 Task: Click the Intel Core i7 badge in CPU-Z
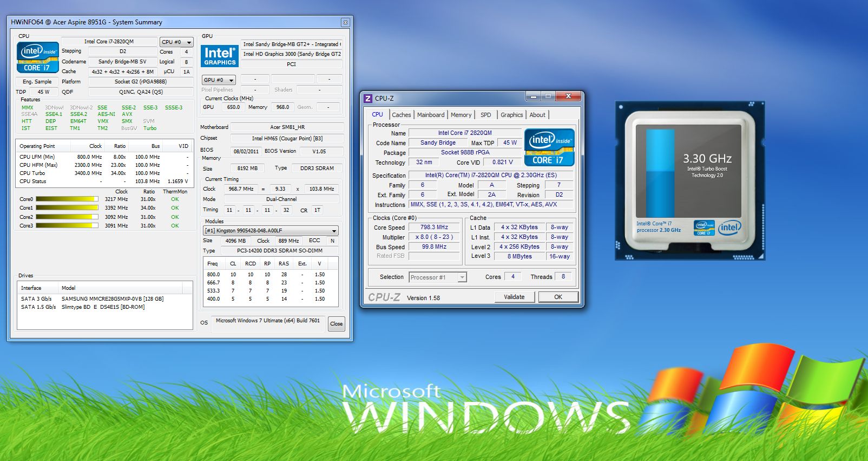(x=549, y=147)
